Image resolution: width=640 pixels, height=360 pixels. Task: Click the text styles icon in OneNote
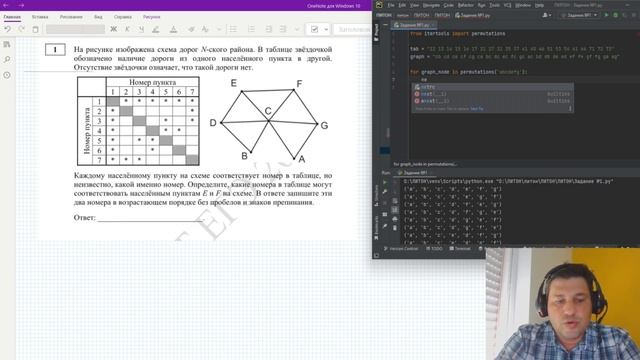coord(205,29)
